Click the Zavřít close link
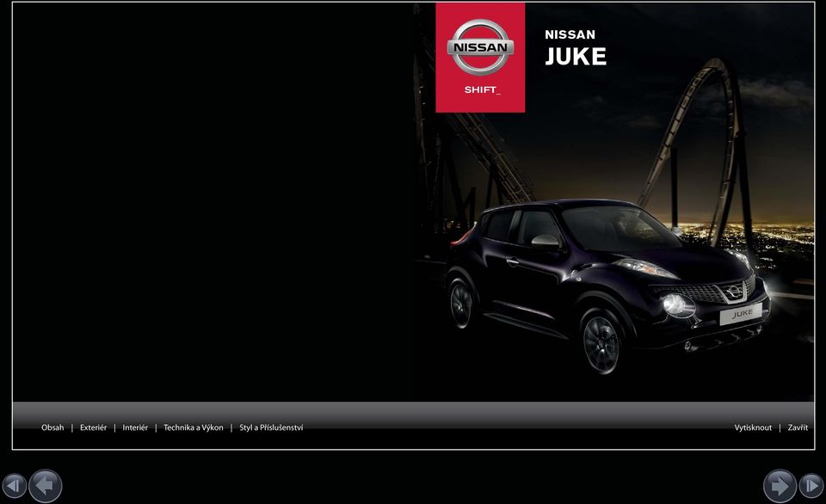 (x=798, y=427)
